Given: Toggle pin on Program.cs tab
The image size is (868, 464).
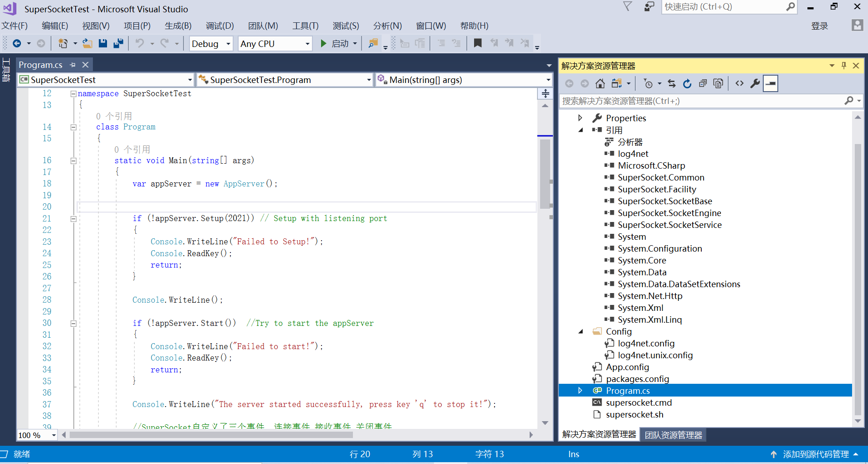Looking at the screenshot, I should [73, 65].
